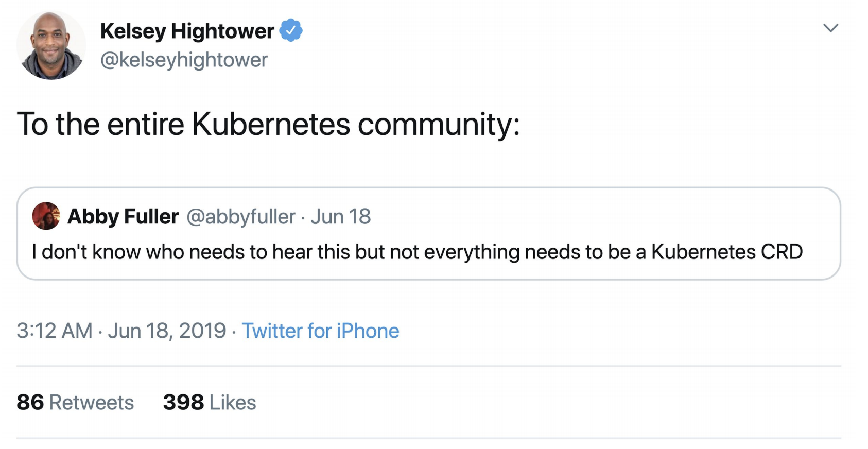Screen dimensions: 868x449
Task: Click Kelsey Hightower's profile picture
Action: point(51,45)
